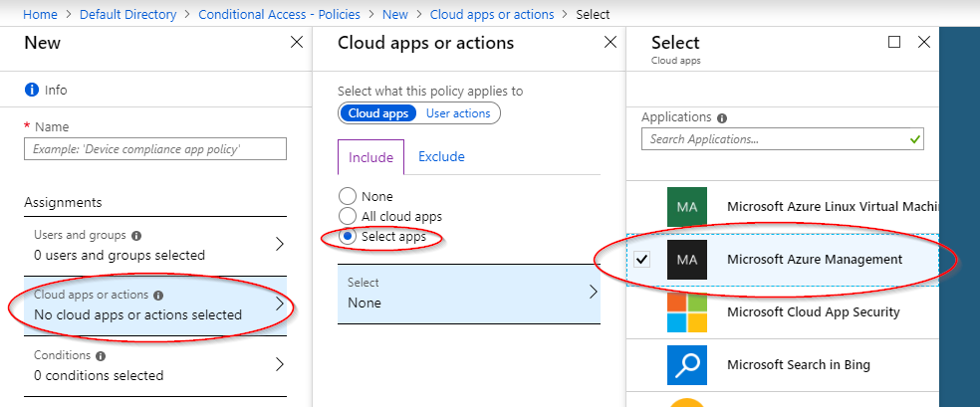Click the Microsoft Azure Linux Virtual Machine icon
980x407 pixels.
(687, 207)
